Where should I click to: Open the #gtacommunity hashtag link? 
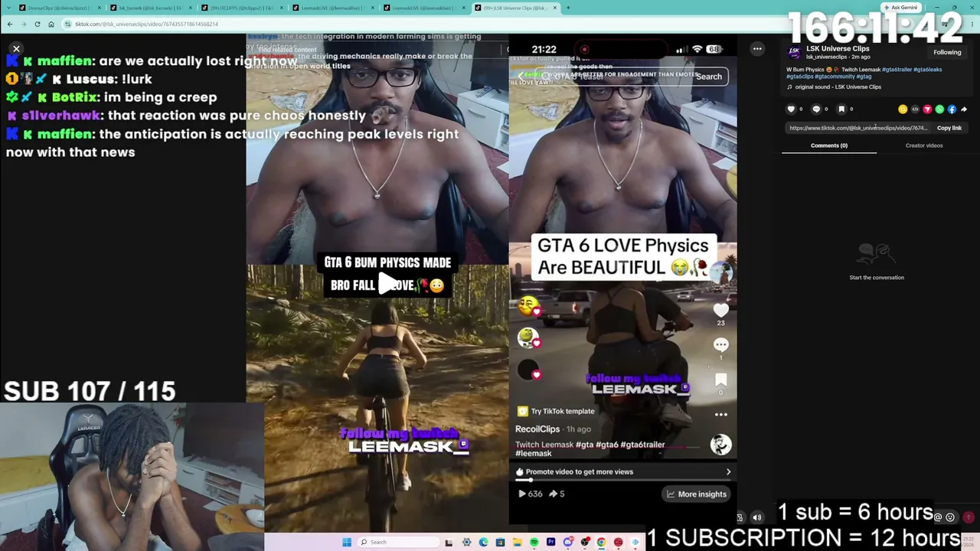[835, 77]
